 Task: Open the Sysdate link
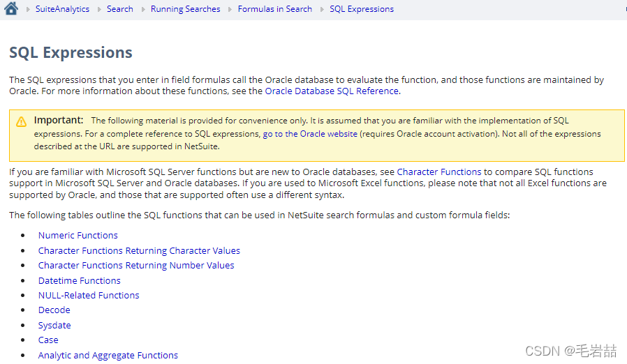(54, 325)
